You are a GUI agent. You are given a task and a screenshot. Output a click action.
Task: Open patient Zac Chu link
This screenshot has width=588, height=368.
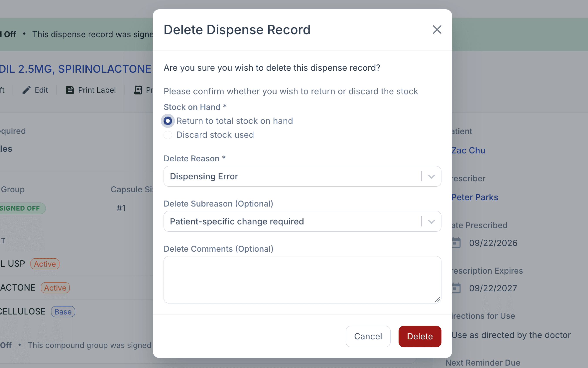pos(468,151)
